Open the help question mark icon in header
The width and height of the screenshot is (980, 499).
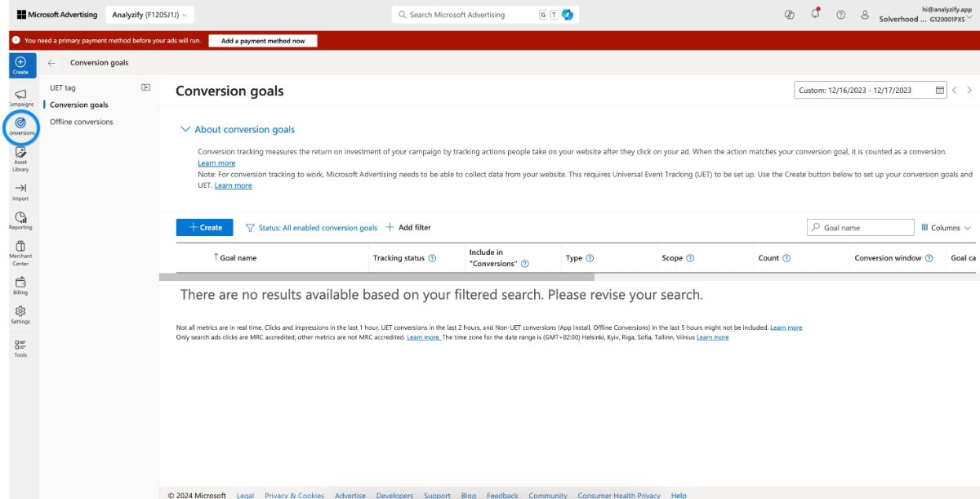pyautogui.click(x=840, y=15)
